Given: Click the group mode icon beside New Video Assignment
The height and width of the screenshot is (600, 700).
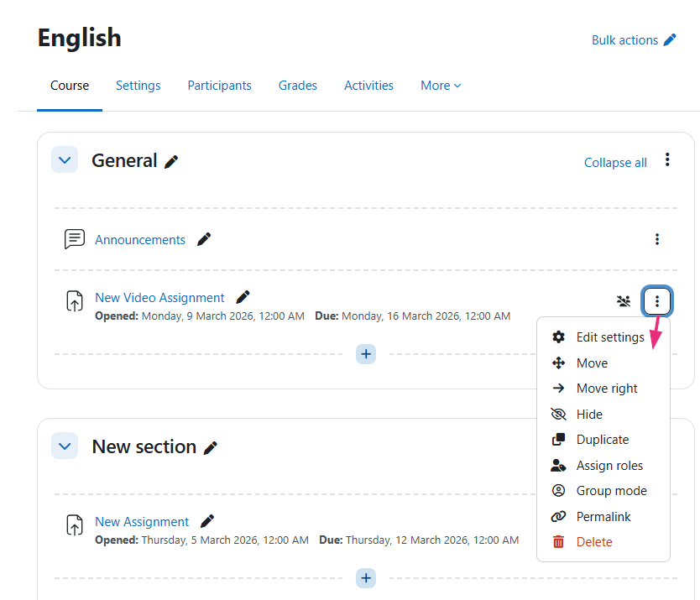Looking at the screenshot, I should click(x=624, y=301).
